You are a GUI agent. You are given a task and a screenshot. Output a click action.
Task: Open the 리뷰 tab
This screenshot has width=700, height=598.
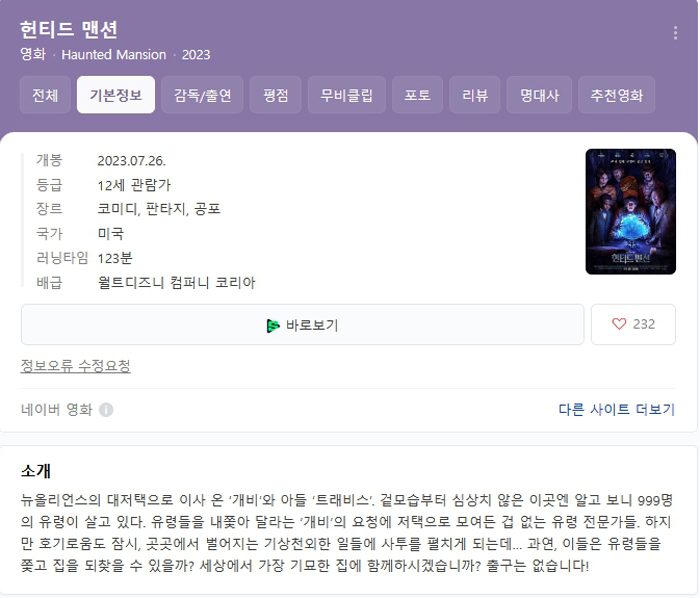474,95
